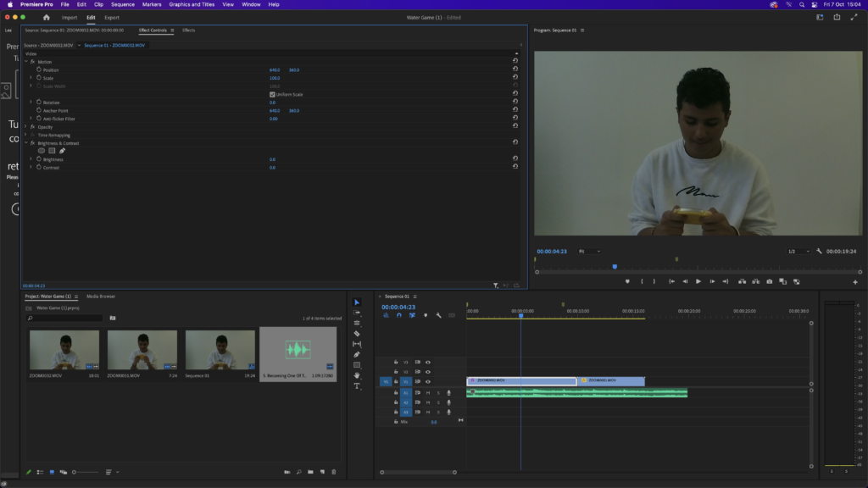Expand the Anti-flicker Filter property

pos(31,119)
